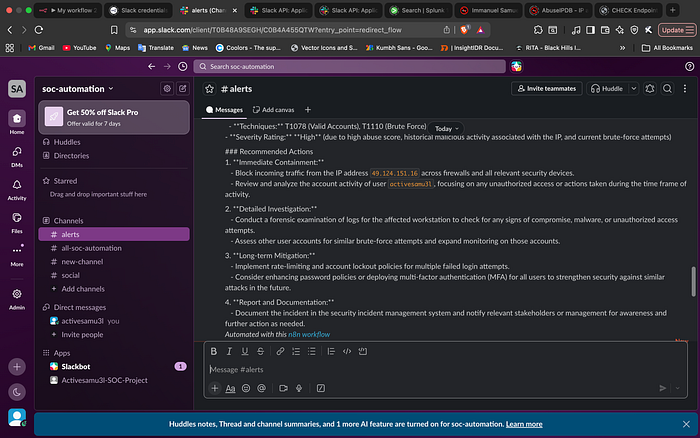Send the message now
This screenshot has height=438, width=700.
662,388
